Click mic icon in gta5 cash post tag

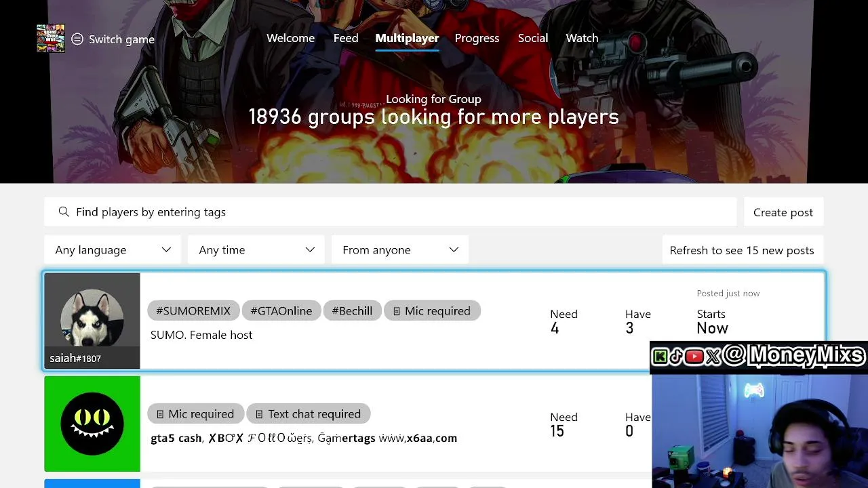click(x=160, y=414)
